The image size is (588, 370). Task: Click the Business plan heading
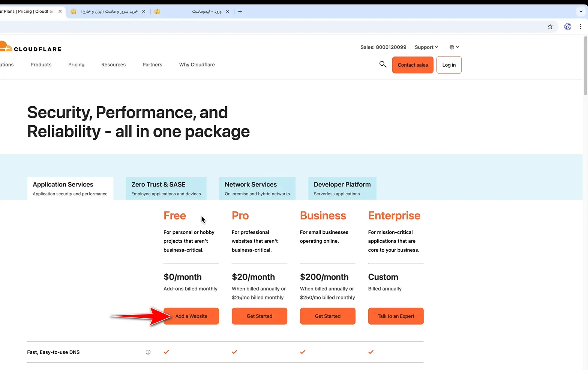pyautogui.click(x=323, y=216)
